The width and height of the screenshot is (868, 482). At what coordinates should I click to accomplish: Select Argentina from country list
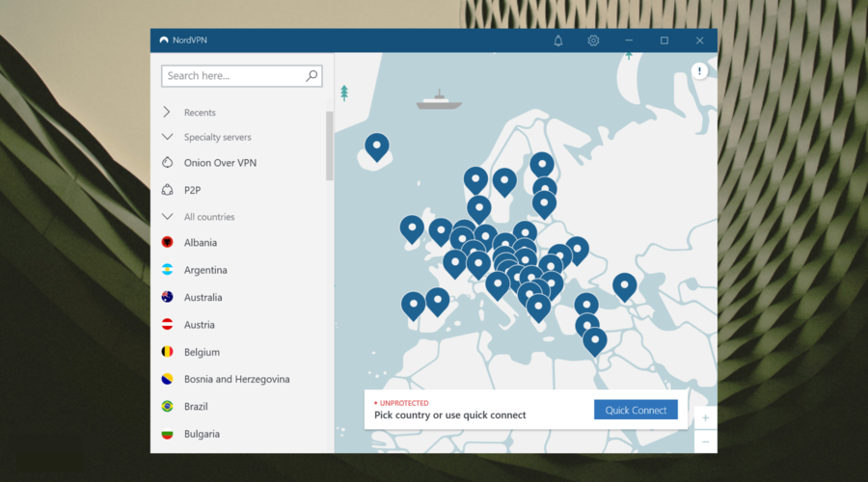205,270
